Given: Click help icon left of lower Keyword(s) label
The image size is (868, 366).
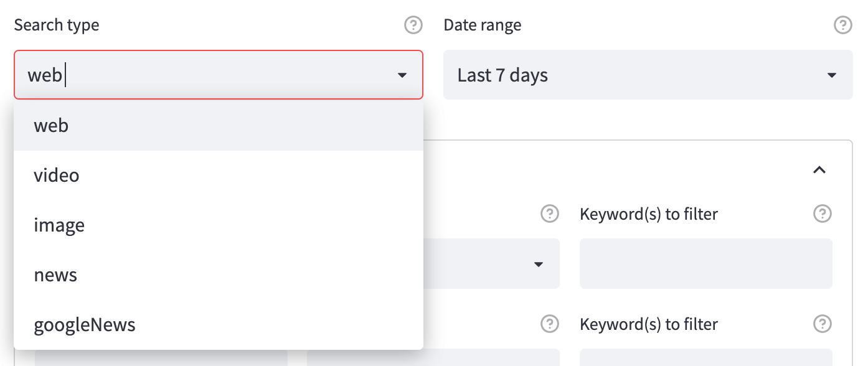Looking at the screenshot, I should click(x=549, y=324).
